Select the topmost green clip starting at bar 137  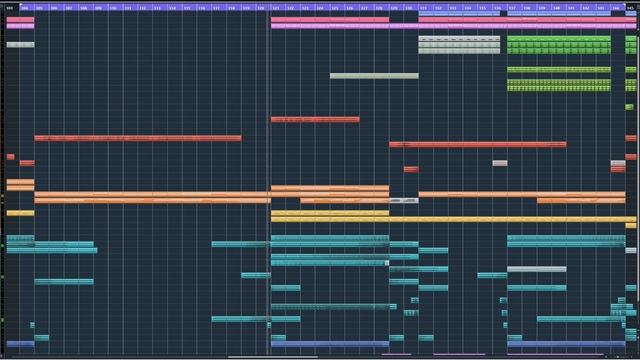559,39
